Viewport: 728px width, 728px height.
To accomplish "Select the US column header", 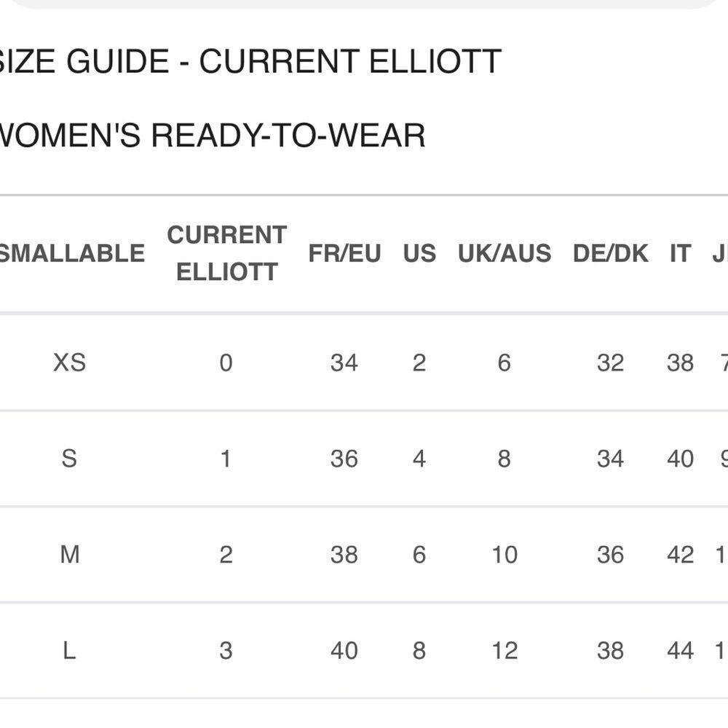I will coord(419,253).
